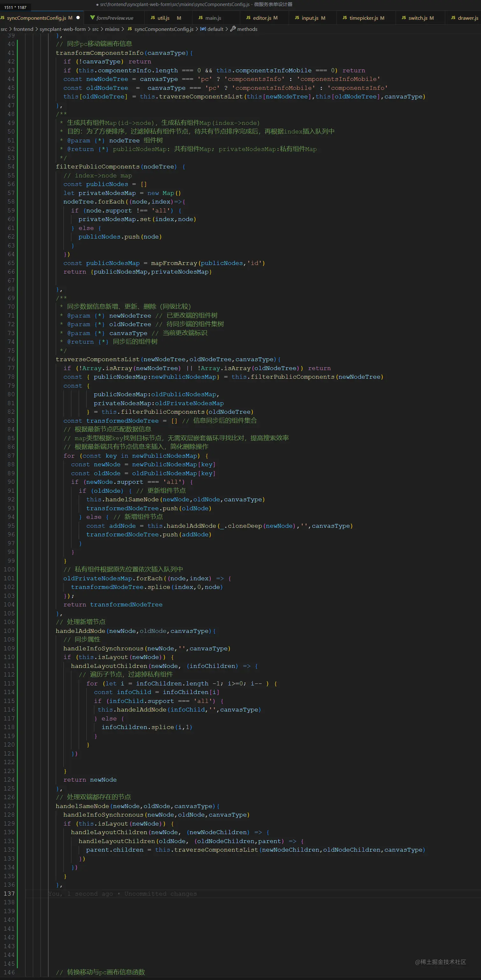Click 'const infoChild' declaration on line 114

[x=123, y=692]
